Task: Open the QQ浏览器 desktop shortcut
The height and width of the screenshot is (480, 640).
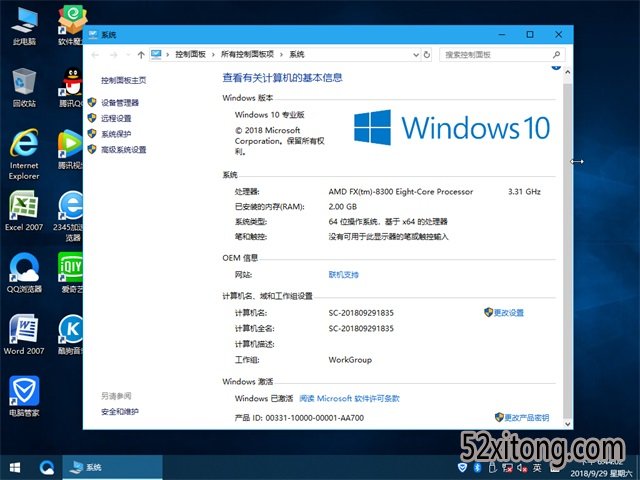Action: pos(24,273)
